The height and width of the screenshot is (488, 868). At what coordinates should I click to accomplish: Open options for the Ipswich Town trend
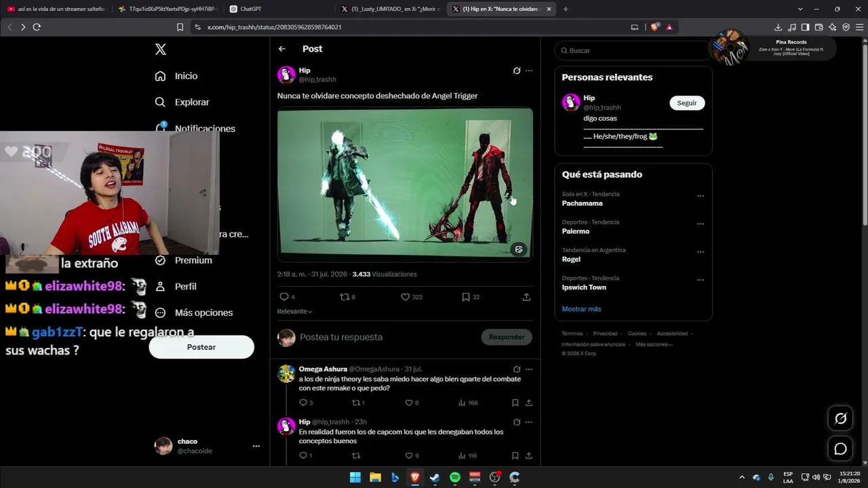[x=701, y=279]
